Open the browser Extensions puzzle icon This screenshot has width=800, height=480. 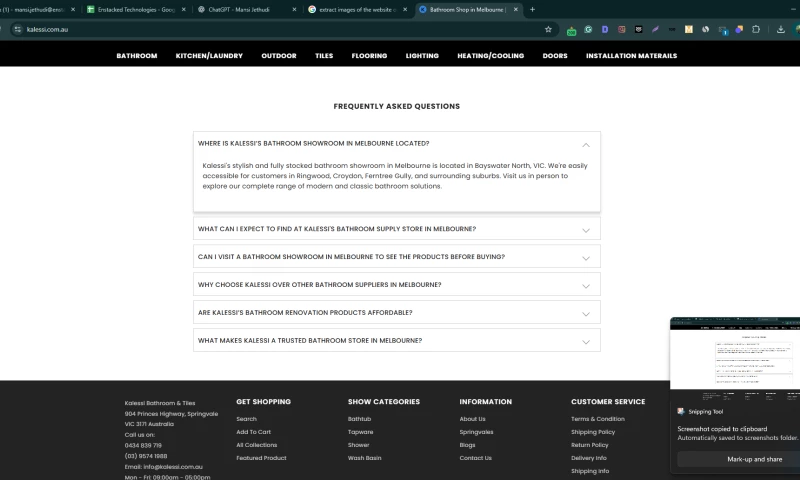(x=756, y=29)
